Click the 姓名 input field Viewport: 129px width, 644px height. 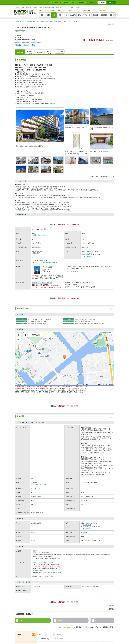70,634
